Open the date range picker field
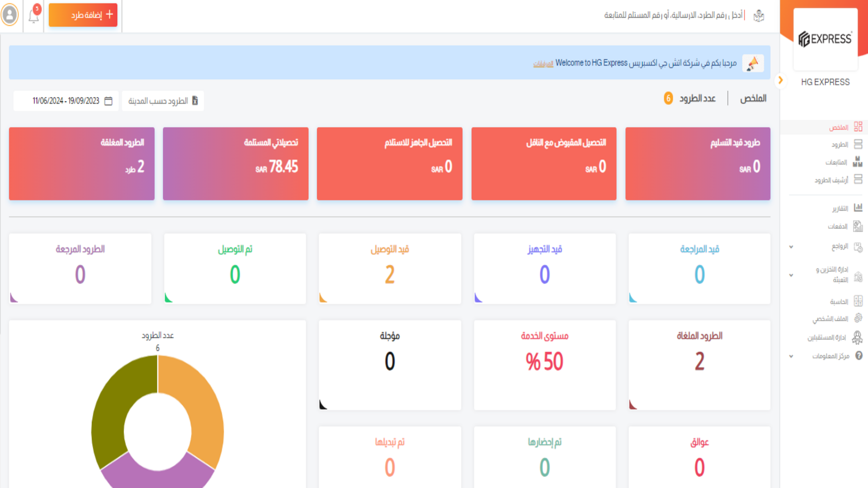The image size is (868, 488). click(66, 101)
